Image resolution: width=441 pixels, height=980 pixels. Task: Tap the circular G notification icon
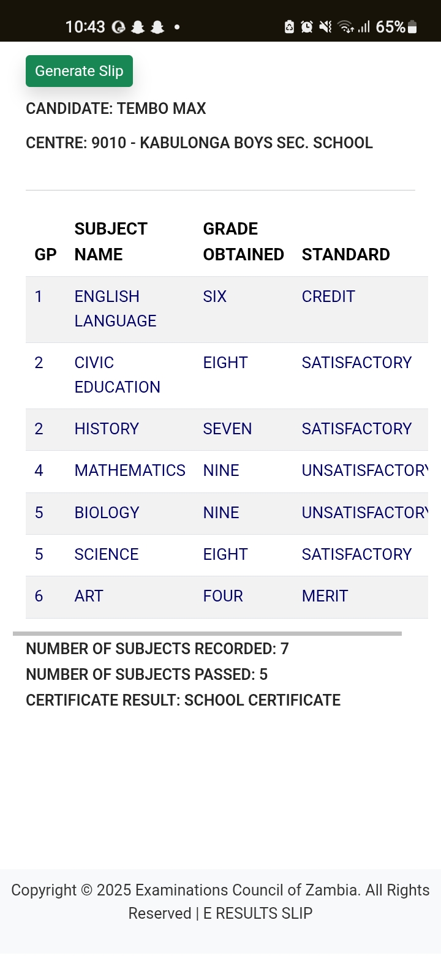point(119,27)
